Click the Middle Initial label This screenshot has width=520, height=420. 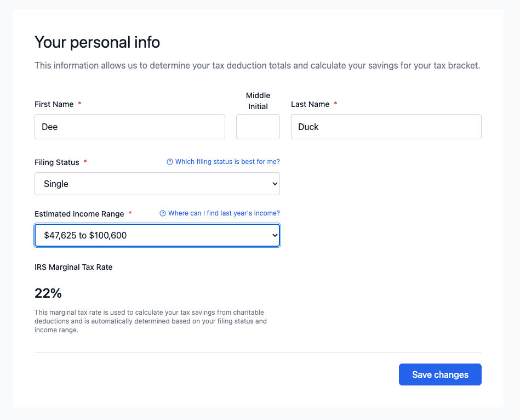point(258,101)
